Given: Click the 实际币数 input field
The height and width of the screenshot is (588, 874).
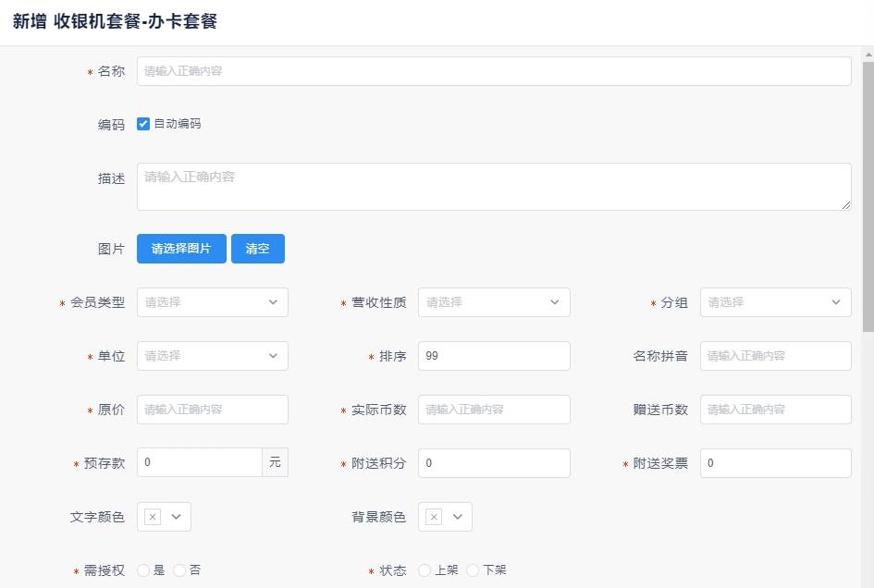Looking at the screenshot, I should coord(494,409).
